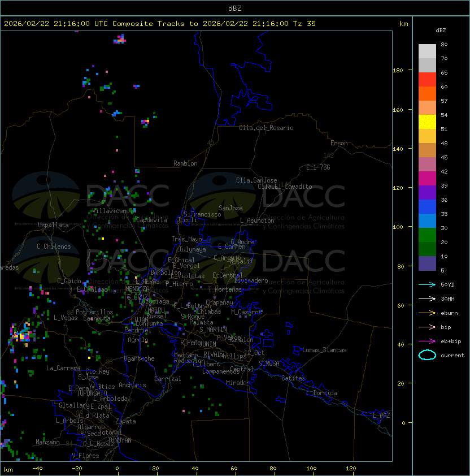Click the 'Anchoris' map label
470x476 pixels.
click(x=132, y=385)
